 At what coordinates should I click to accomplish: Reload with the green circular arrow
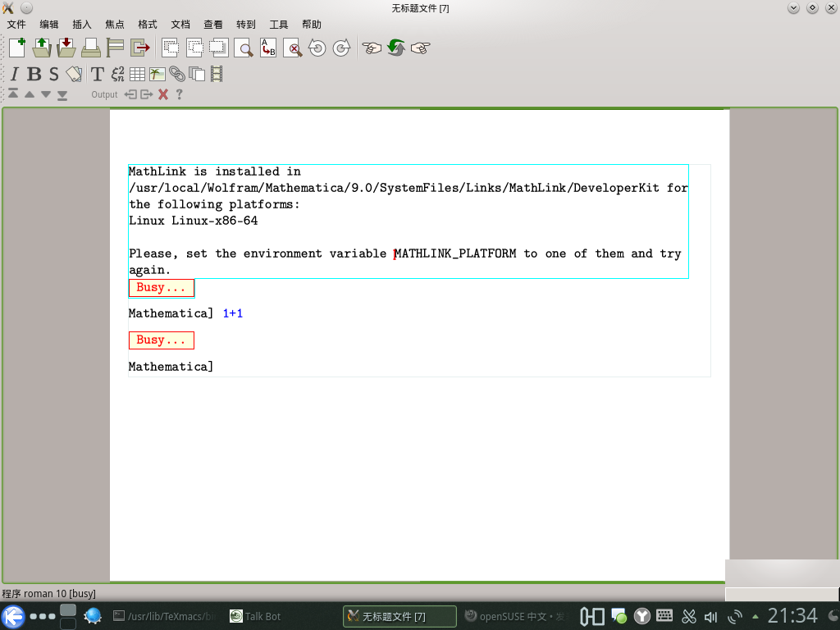[396, 48]
